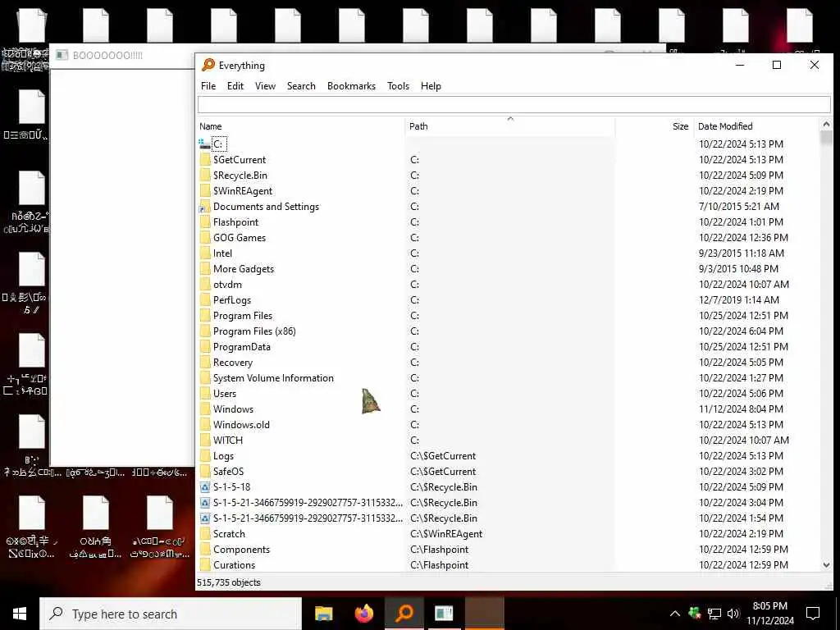Image resolution: width=840 pixels, height=630 pixels.
Task: Select the otvdm folder icon
Action: click(x=204, y=285)
